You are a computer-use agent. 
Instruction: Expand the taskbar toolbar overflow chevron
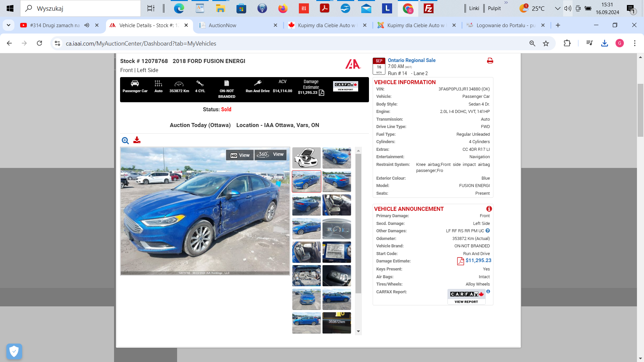pos(506,3)
